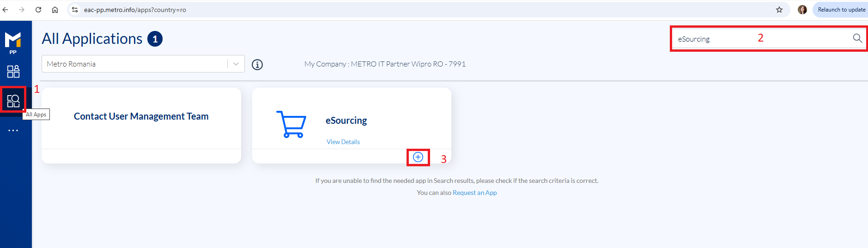View site information icon in address bar
868x248 pixels.
[x=75, y=10]
